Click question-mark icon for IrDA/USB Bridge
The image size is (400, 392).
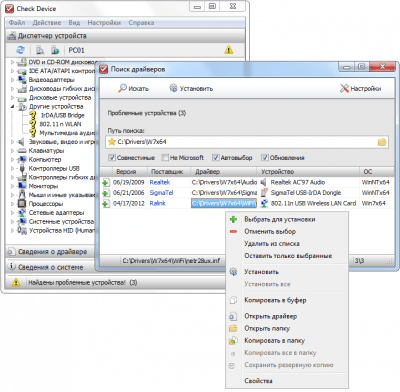33,115
